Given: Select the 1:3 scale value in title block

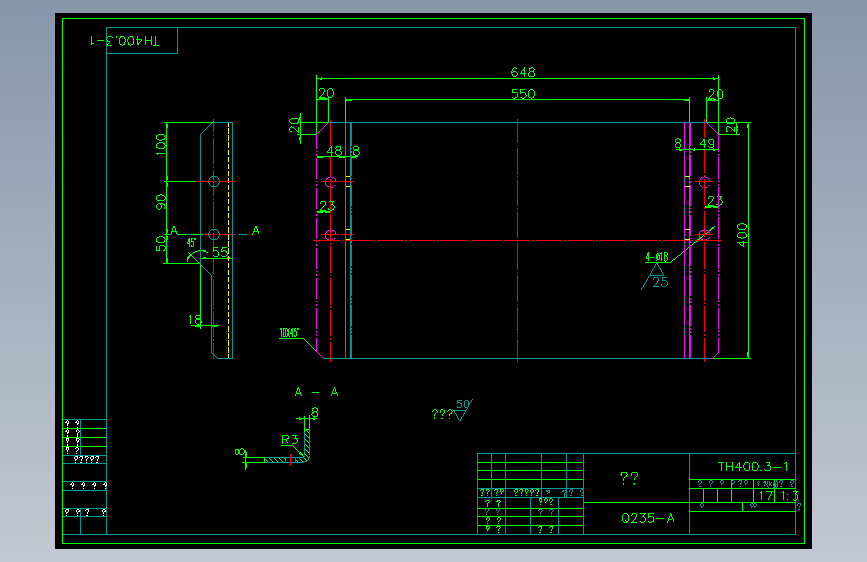Looking at the screenshot, I should [x=788, y=496].
